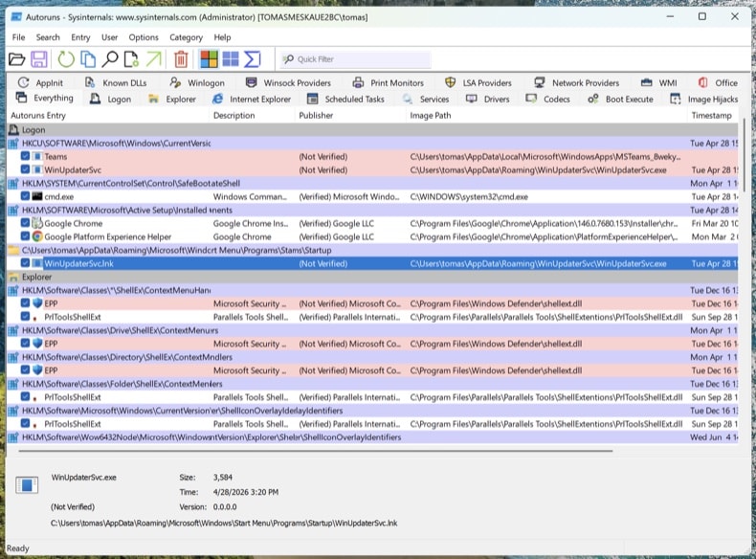This screenshot has width=756, height=559.
Task: Switch to the Services tab
Action: tap(426, 99)
